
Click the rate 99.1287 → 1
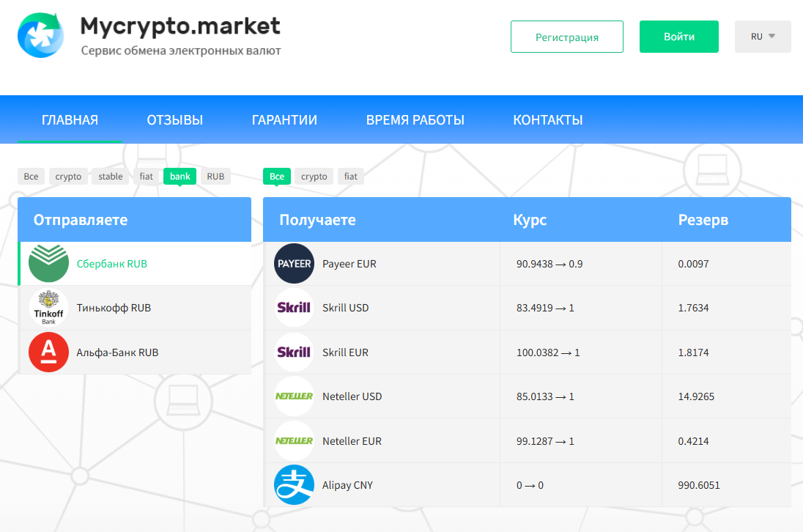[x=545, y=441]
